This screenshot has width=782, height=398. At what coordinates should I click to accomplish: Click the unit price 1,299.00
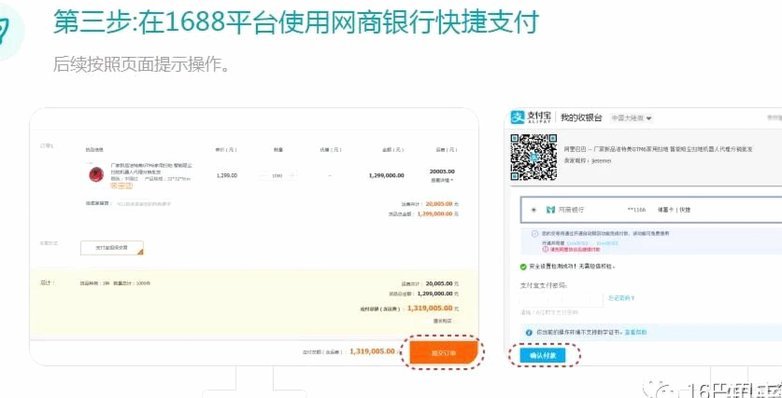click(227, 176)
